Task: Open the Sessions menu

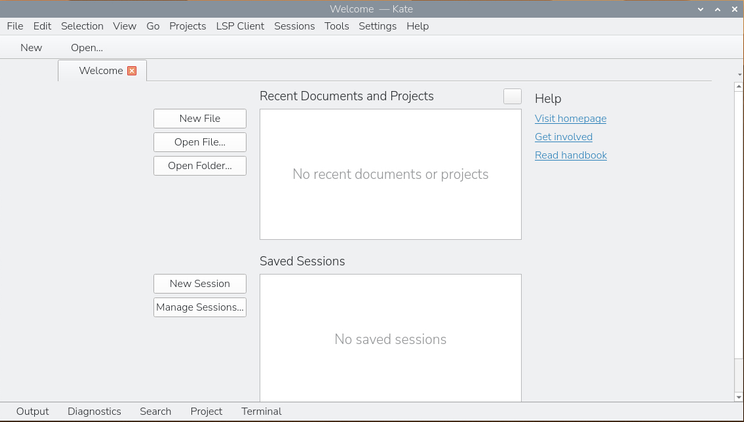Action: (x=294, y=26)
